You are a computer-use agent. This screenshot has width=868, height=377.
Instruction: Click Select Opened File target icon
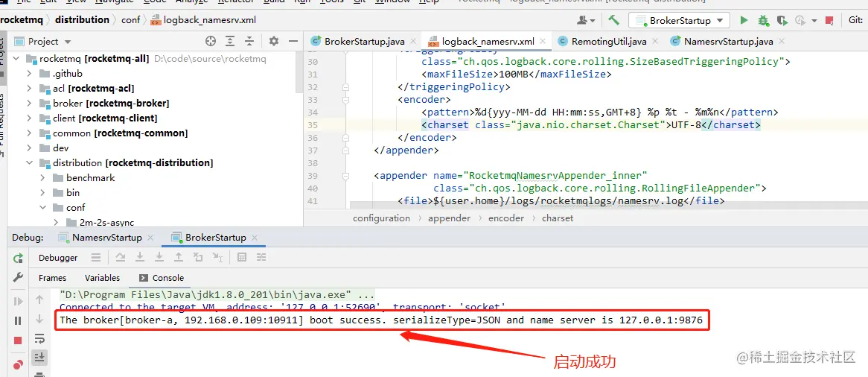click(211, 41)
